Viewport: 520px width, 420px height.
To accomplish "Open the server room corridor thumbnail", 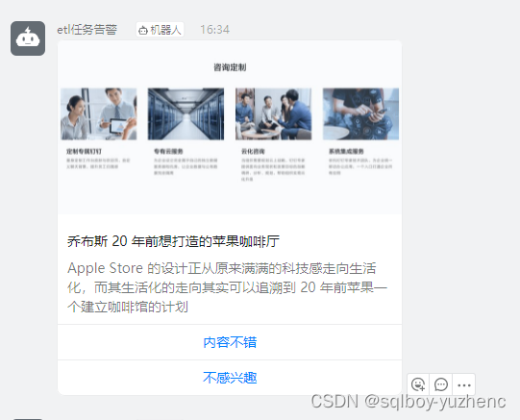I will [x=186, y=114].
